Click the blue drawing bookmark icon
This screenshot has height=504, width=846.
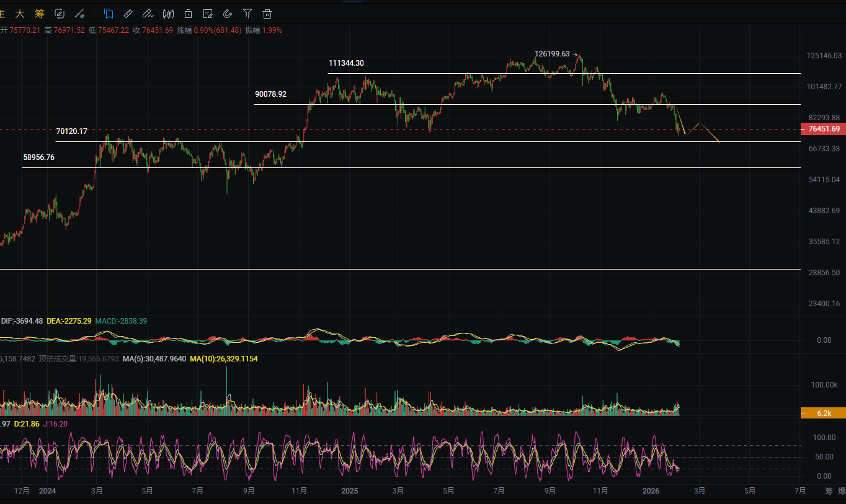pyautogui.click(x=109, y=14)
